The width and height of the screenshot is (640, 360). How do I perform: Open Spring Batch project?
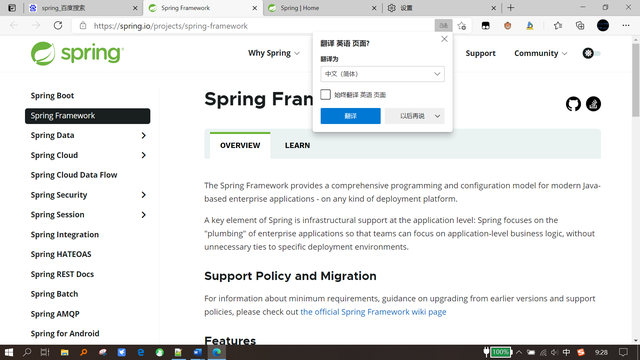point(54,294)
